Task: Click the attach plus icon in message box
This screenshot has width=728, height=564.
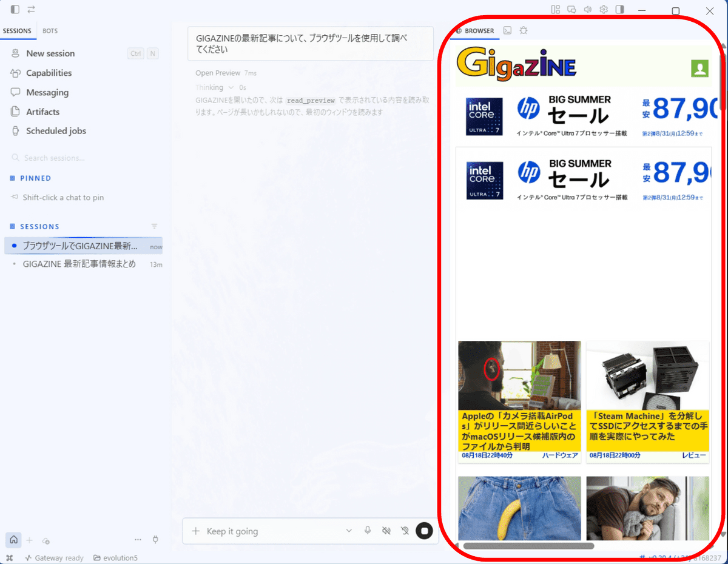Action: point(195,531)
